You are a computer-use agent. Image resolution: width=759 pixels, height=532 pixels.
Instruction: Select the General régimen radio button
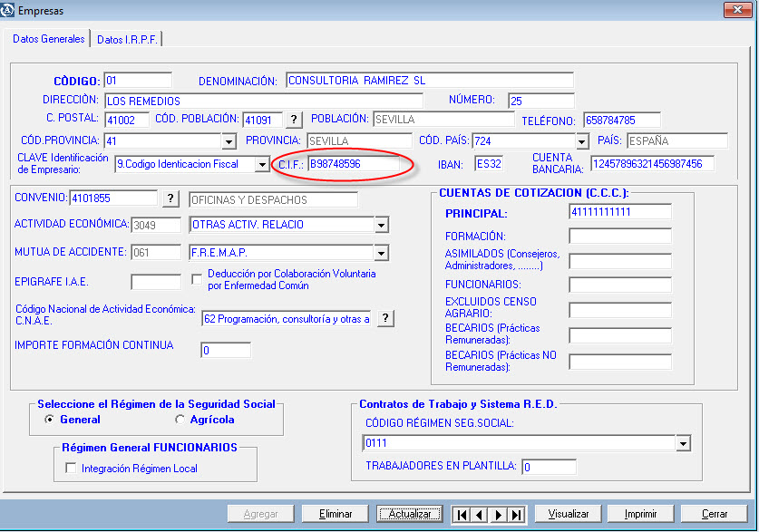(x=50, y=420)
